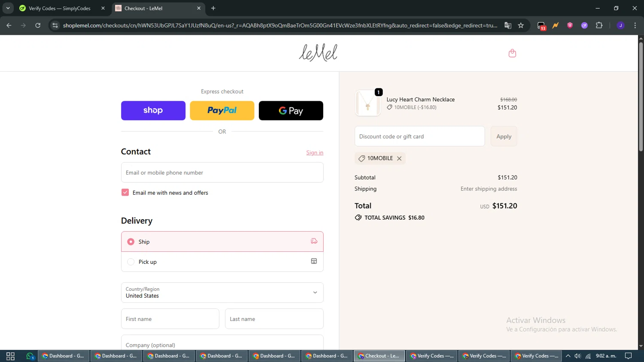Open the purple circular extension icon
The image size is (644, 362).
coord(584,25)
